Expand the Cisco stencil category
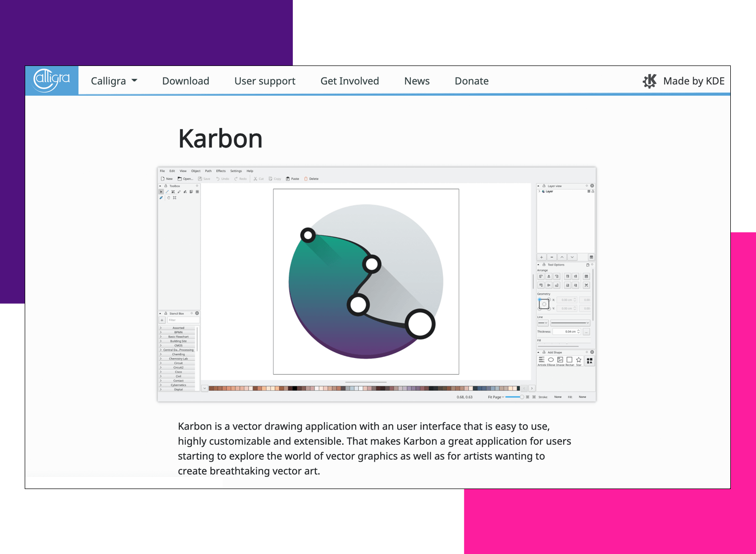 click(x=178, y=372)
